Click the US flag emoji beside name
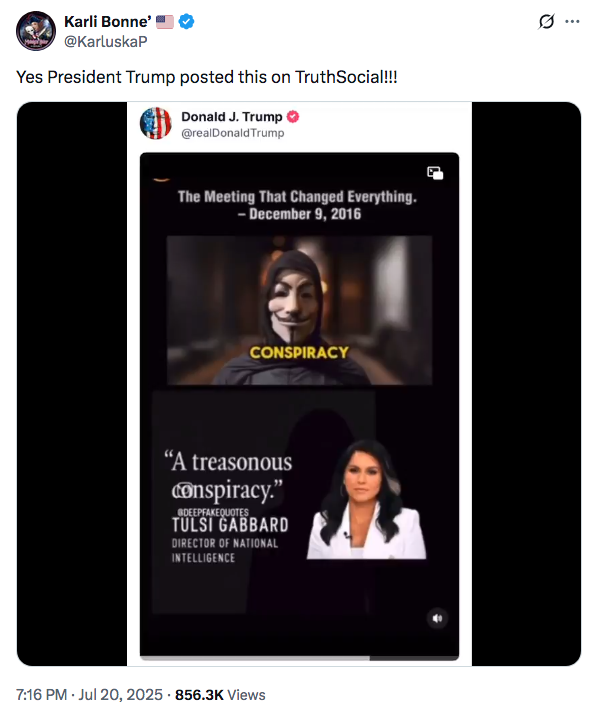Image resolution: width=598 pixels, height=719 pixels. 165,22
